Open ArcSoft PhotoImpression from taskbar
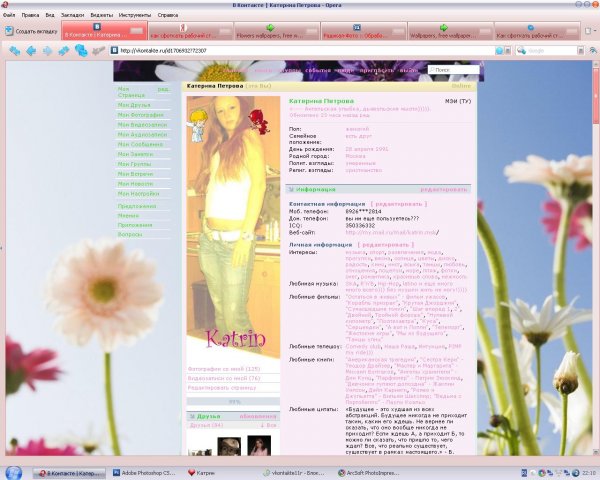This screenshot has width=600, height=480. 369,473
